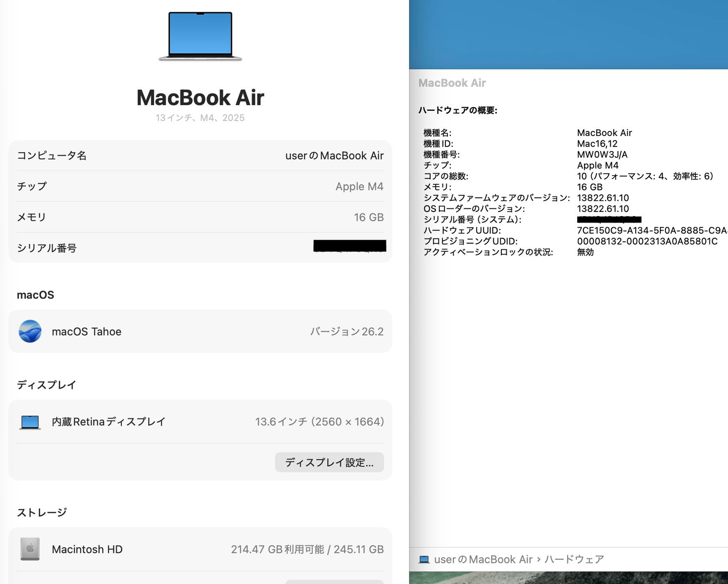Click the チップ row label in the About panel
The height and width of the screenshot is (584, 728).
pyautogui.click(x=32, y=186)
